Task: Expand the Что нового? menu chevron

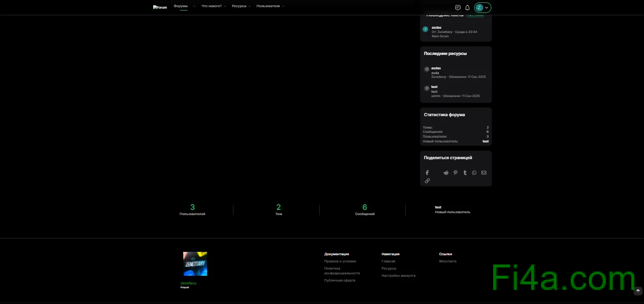Action: pos(225,7)
